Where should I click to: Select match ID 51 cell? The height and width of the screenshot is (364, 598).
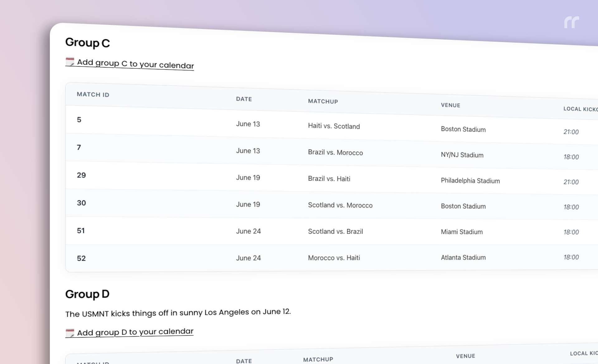(81, 231)
